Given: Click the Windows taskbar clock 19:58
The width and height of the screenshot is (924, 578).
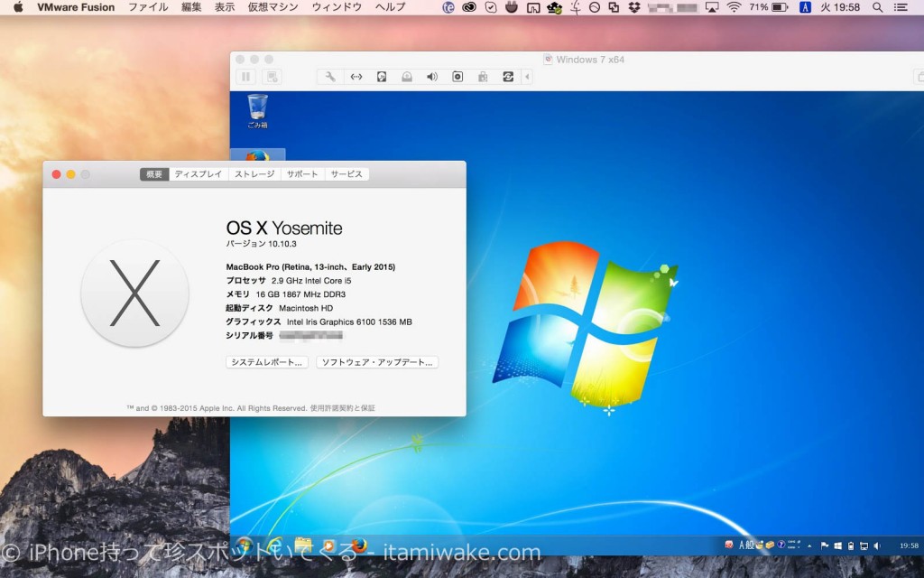Looking at the screenshot, I should (x=909, y=546).
